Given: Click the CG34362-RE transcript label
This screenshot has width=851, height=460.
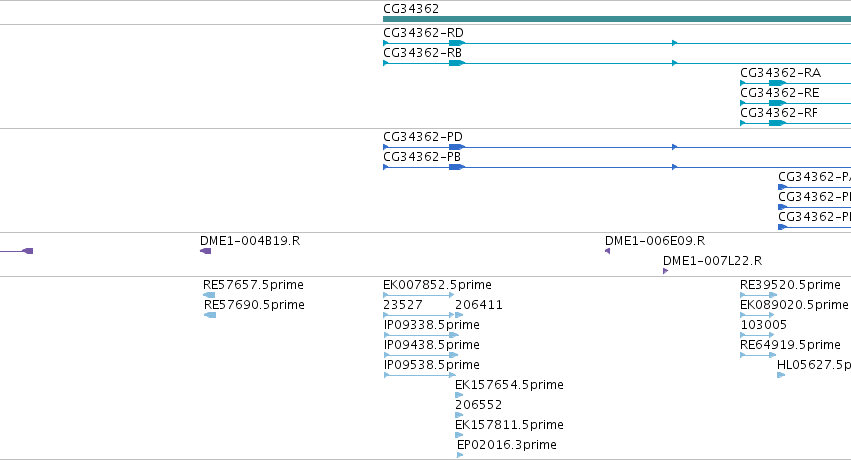Looking at the screenshot, I should pyautogui.click(x=779, y=93).
